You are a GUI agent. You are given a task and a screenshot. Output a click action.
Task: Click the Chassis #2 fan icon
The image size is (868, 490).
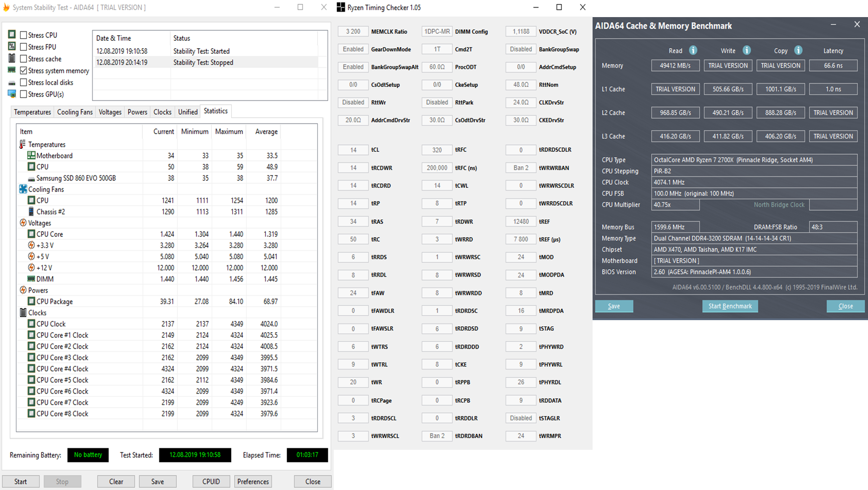31,212
